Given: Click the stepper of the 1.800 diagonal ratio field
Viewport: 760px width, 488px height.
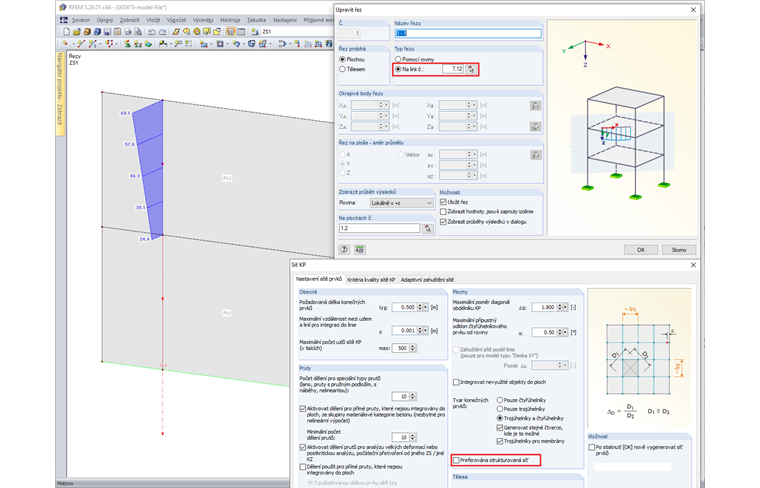Looking at the screenshot, I should [559, 307].
